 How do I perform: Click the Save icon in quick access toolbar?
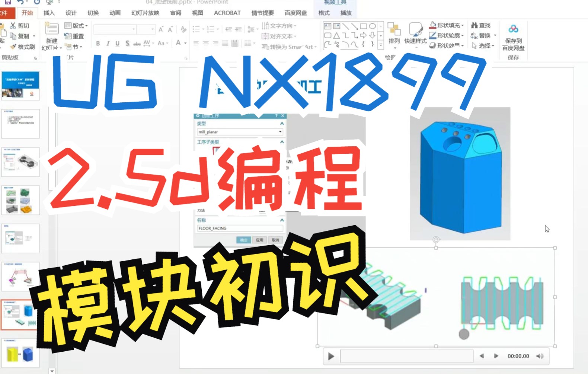tap(7, 2)
